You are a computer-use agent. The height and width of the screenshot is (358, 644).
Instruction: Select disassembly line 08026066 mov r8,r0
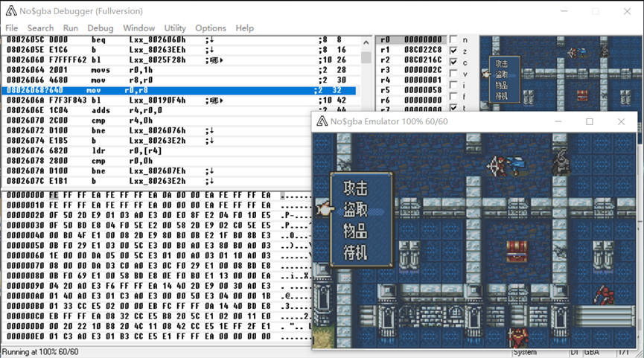pyautogui.click(x=179, y=80)
